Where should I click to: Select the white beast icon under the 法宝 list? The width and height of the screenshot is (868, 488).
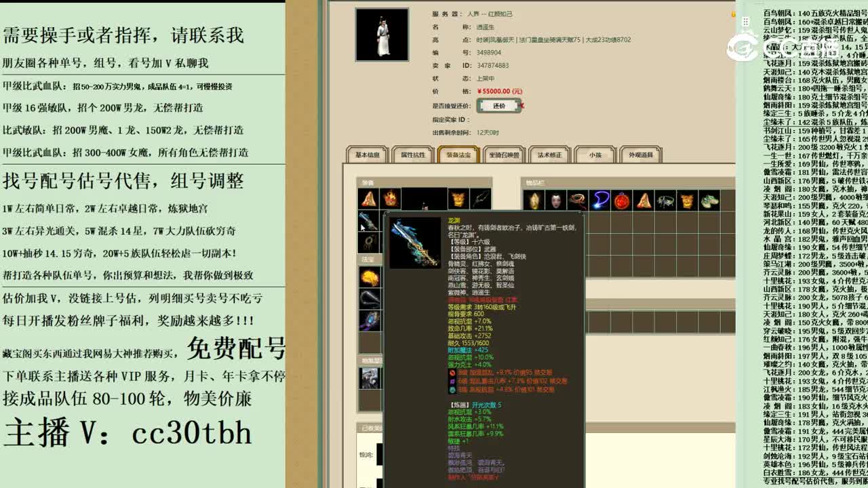click(370, 378)
